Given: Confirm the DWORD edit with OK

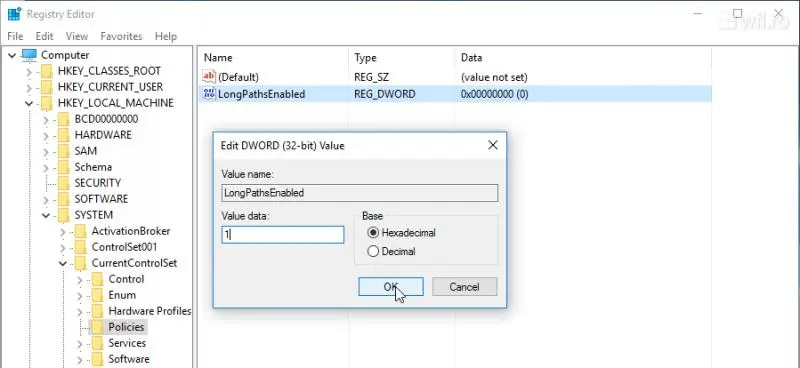Looking at the screenshot, I should point(391,286).
